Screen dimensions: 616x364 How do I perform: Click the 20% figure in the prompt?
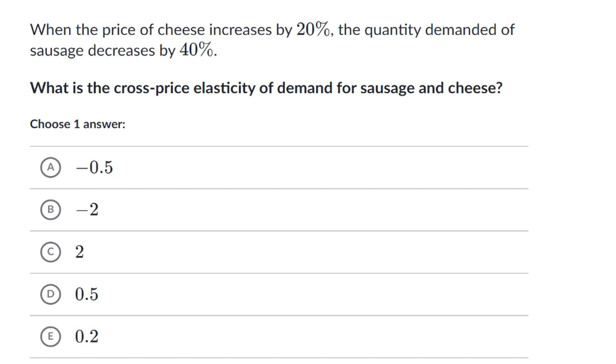313,30
